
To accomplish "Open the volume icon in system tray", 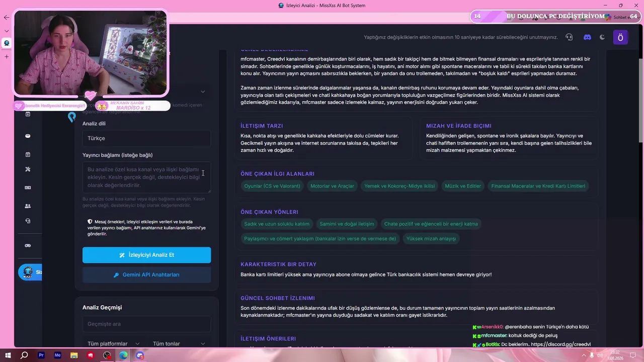I will point(600,355).
